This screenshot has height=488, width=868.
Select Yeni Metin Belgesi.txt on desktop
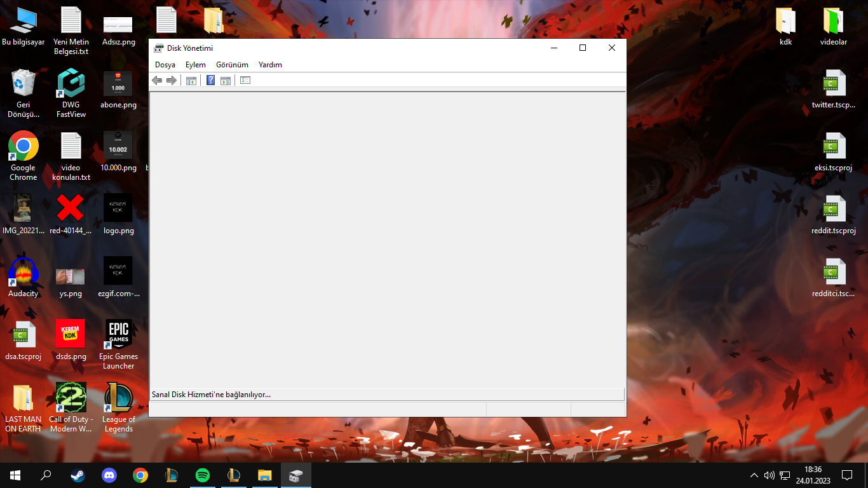71,30
